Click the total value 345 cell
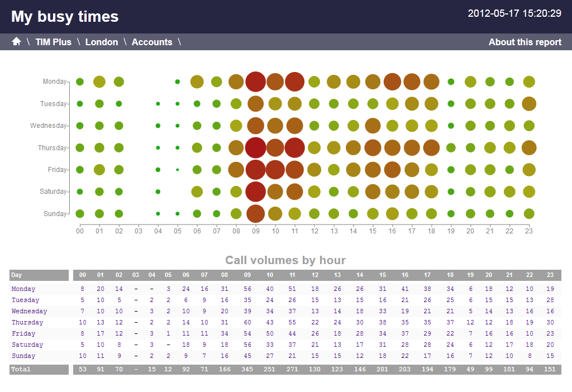The width and height of the screenshot is (572, 392). pyautogui.click(x=247, y=370)
